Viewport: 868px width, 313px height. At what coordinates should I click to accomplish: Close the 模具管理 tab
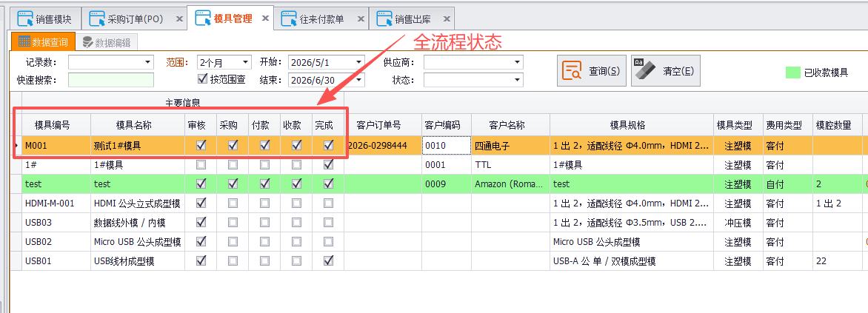click(265, 18)
